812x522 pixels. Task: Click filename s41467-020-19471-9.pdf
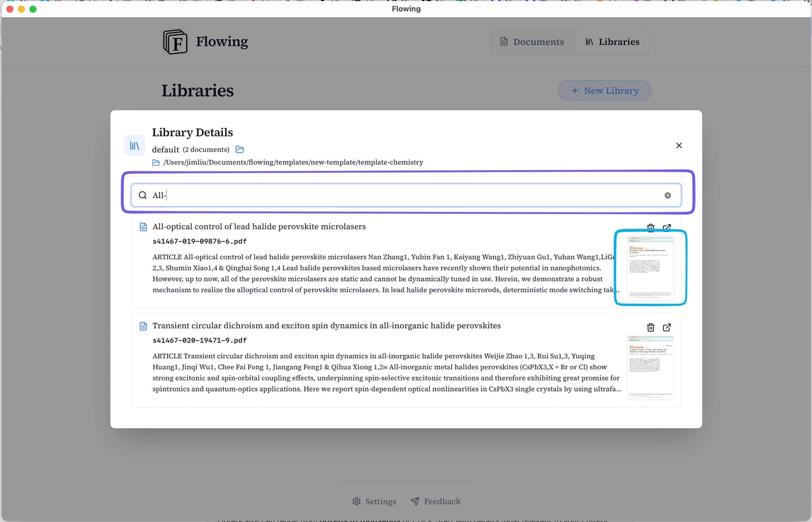point(199,340)
